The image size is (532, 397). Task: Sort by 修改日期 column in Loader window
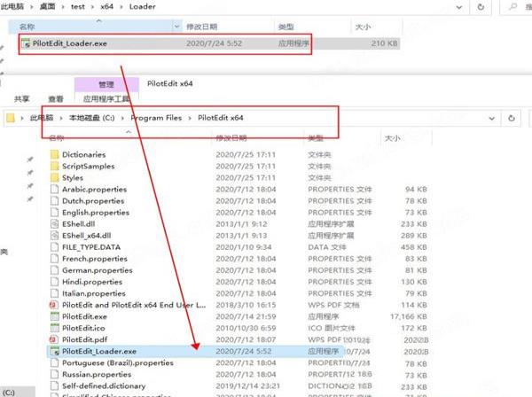point(202,27)
